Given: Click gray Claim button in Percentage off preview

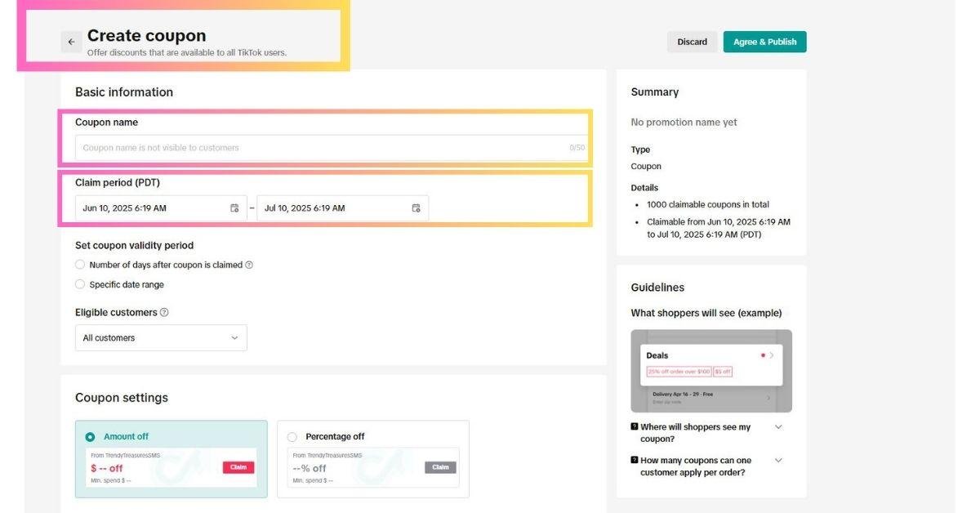Looking at the screenshot, I should [x=440, y=467].
